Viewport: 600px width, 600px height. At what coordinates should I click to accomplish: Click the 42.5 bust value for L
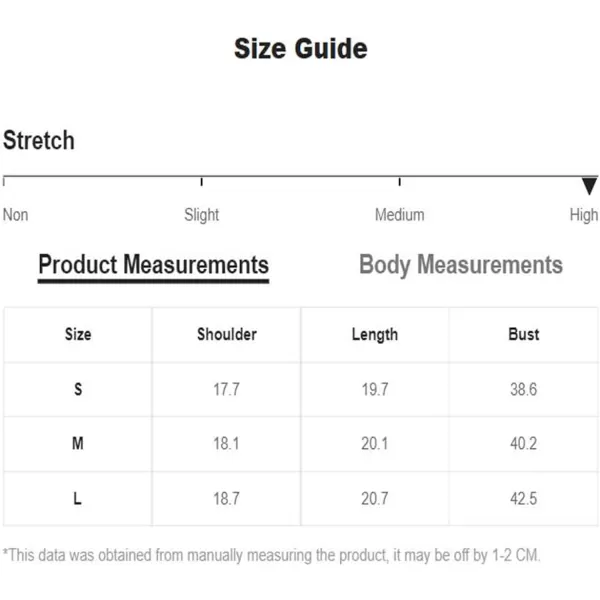(523, 498)
